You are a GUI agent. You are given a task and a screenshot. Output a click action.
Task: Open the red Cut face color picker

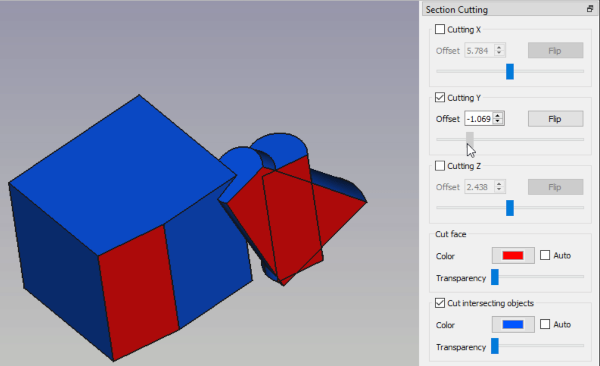[x=513, y=255]
